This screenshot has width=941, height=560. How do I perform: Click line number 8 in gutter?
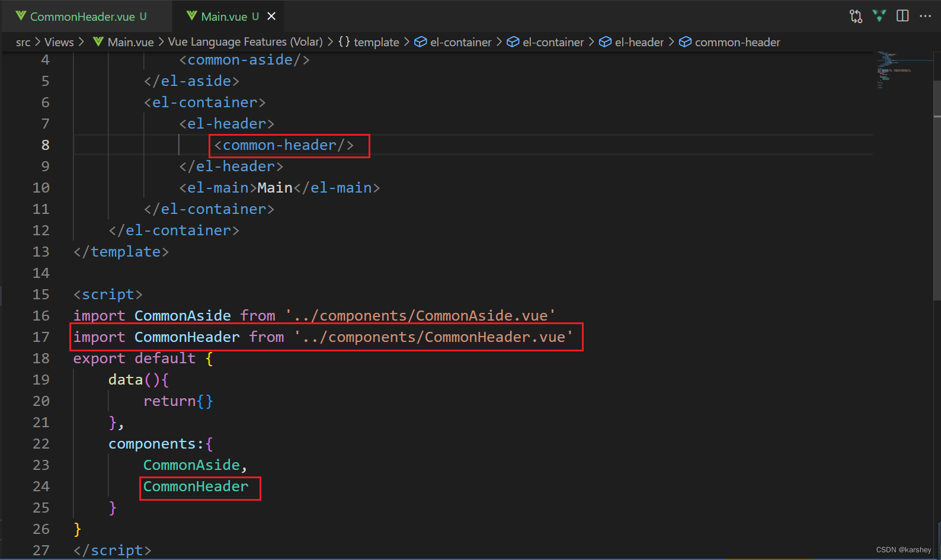pyautogui.click(x=45, y=145)
